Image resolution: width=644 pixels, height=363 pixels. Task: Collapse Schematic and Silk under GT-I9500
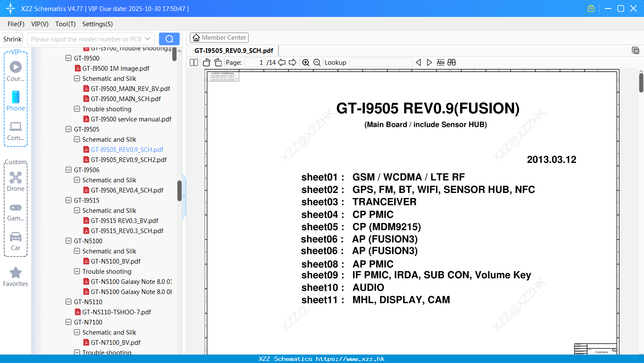[77, 78]
